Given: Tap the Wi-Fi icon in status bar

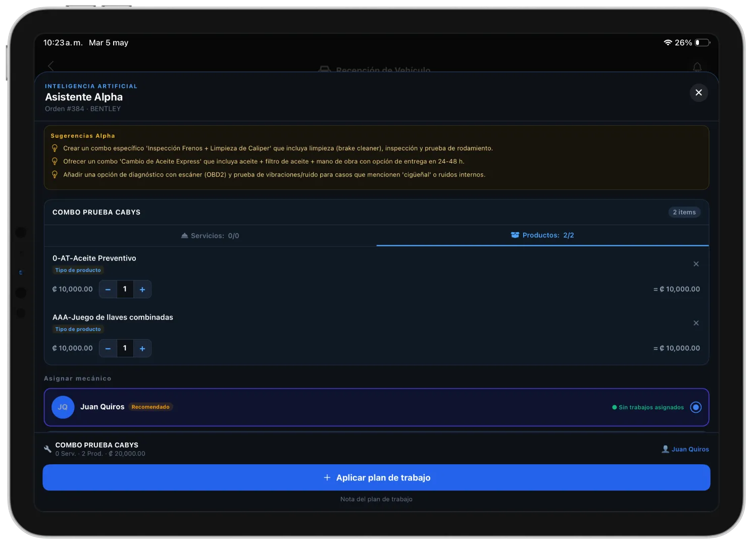Looking at the screenshot, I should (668, 43).
